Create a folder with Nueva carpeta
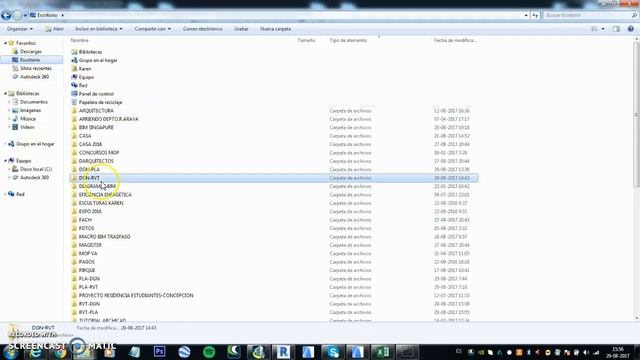Viewport: 640px width, 360px height. (276, 29)
